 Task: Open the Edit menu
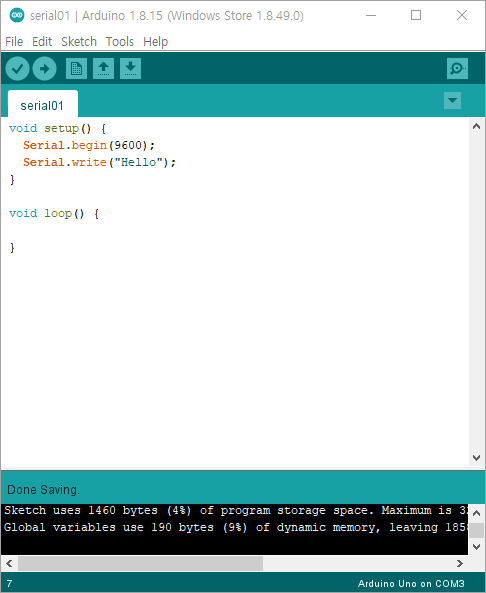pyautogui.click(x=42, y=42)
